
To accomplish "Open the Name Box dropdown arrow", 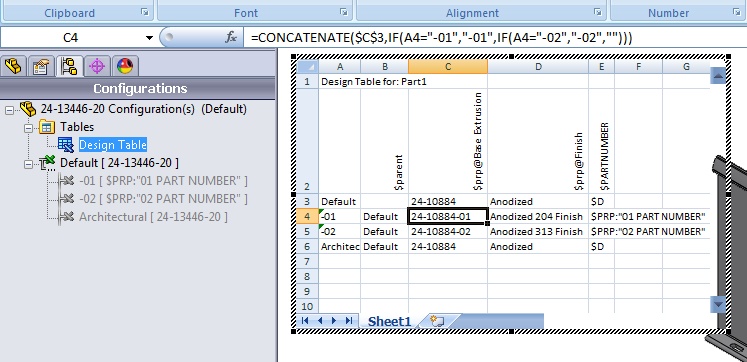I will tap(150, 38).
